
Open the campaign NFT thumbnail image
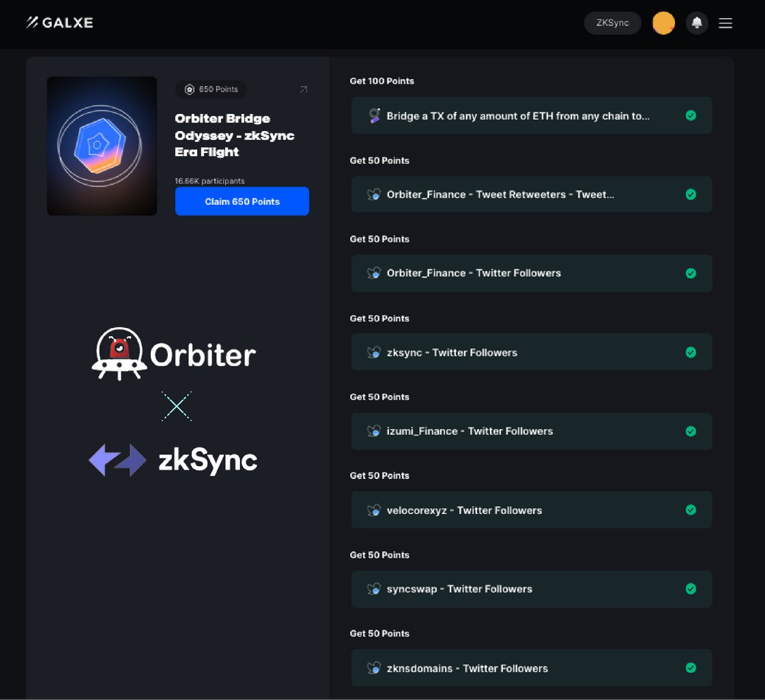pos(102,146)
